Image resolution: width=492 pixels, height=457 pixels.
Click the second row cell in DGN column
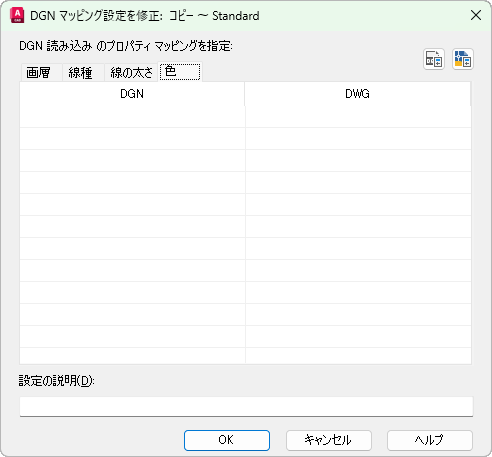tap(132, 139)
